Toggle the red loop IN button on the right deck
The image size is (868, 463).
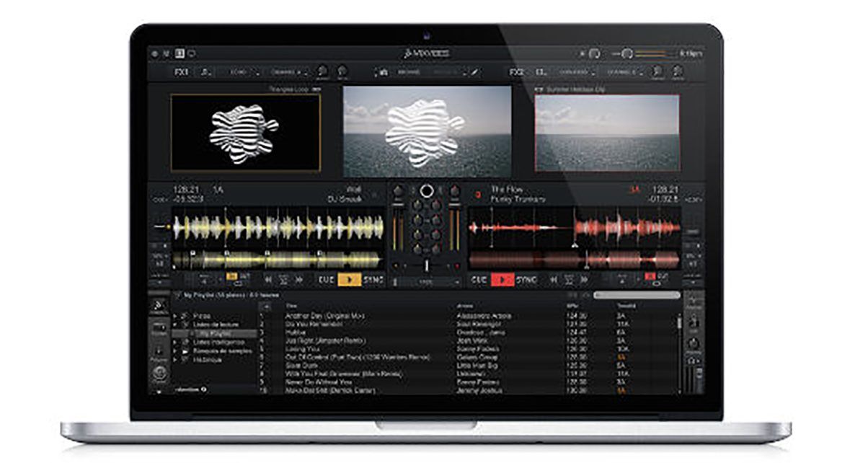650,275
